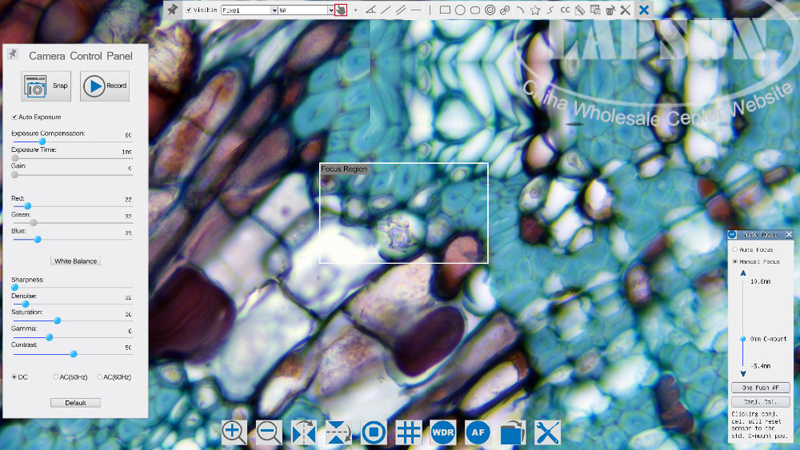Click the AF autofocus icon

(478, 432)
